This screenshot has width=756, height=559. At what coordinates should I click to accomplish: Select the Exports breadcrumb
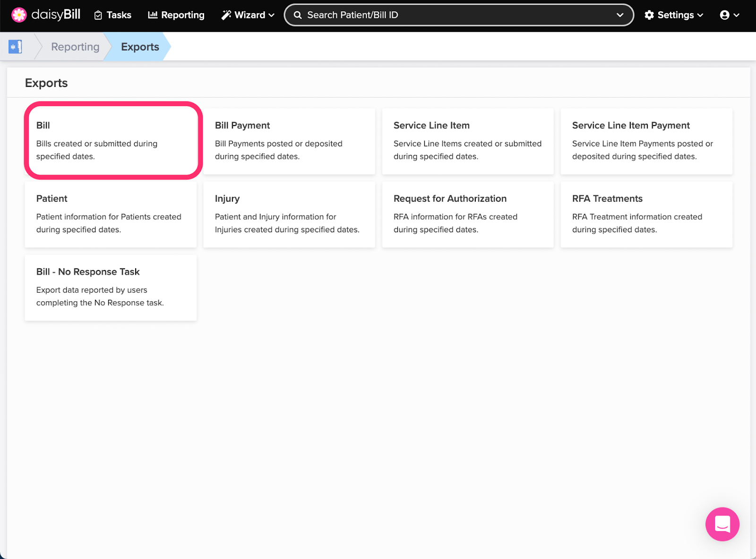point(140,47)
